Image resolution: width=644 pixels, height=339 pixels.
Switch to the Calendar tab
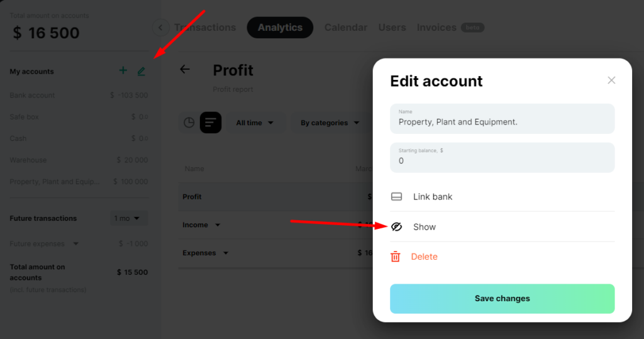coord(346,28)
